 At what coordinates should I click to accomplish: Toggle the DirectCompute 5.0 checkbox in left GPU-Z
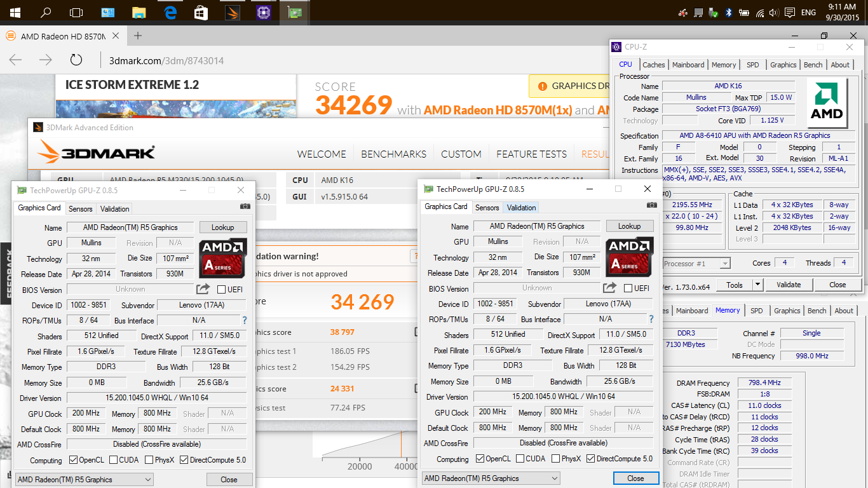click(x=184, y=460)
